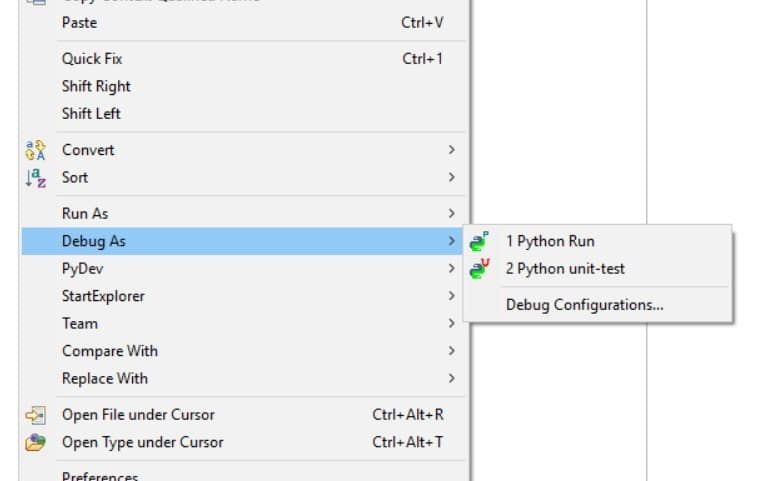
Task: Open Preferences at the menu bottom
Action: [243, 475]
